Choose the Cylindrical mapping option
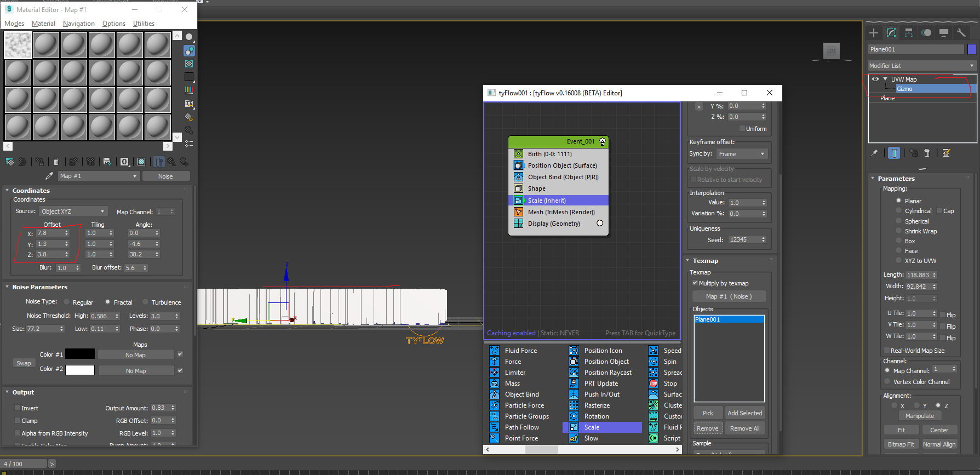 pos(898,211)
